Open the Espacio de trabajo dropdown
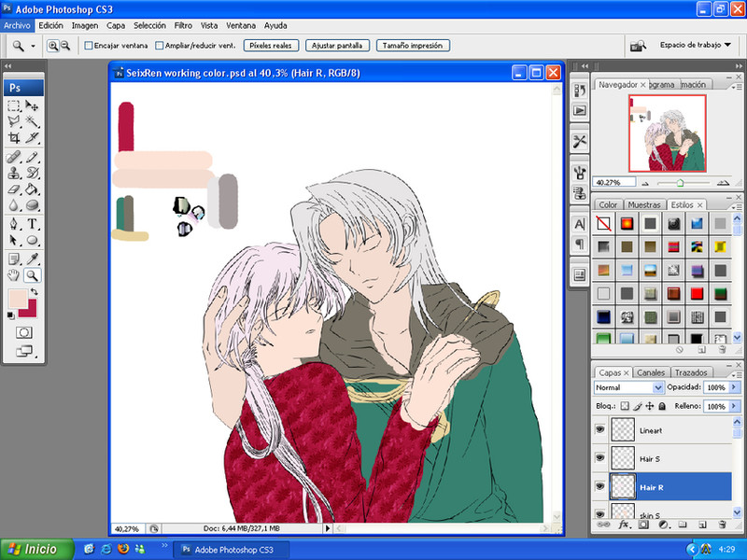Viewport: 747px width, 560px height. 695,45
